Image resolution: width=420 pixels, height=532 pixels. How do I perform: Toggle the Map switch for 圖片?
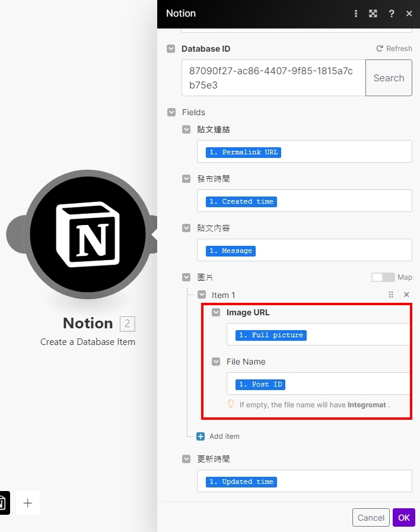tap(383, 277)
